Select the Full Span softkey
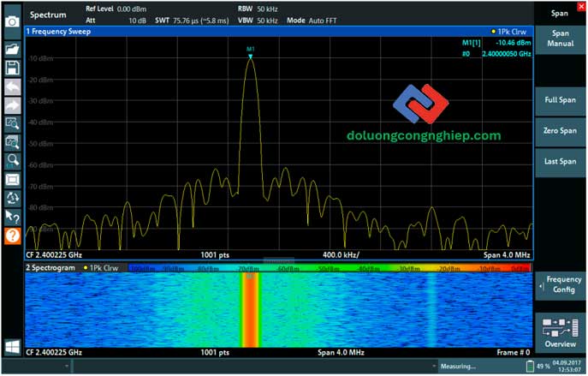Image resolution: width=588 pixels, height=376 pixels. pos(560,100)
